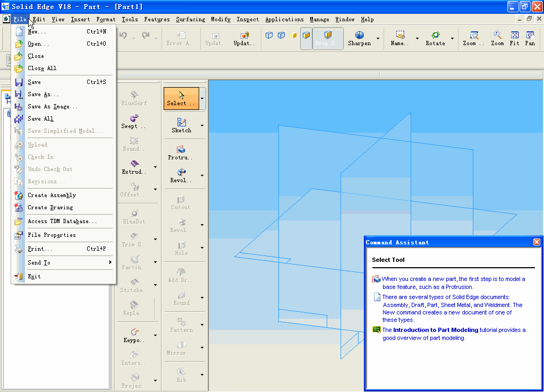Open the Inspect menu
Screen dimensions: 544x392
point(248,20)
